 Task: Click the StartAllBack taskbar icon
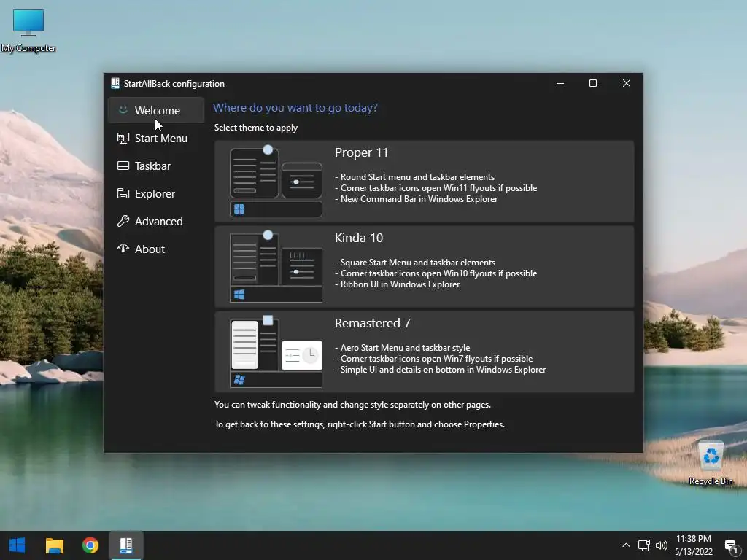[125, 545]
